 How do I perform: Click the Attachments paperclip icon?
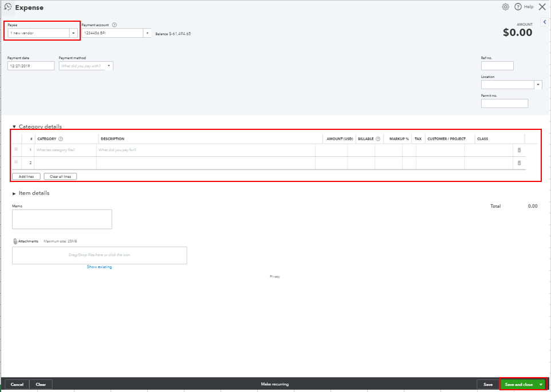point(15,241)
